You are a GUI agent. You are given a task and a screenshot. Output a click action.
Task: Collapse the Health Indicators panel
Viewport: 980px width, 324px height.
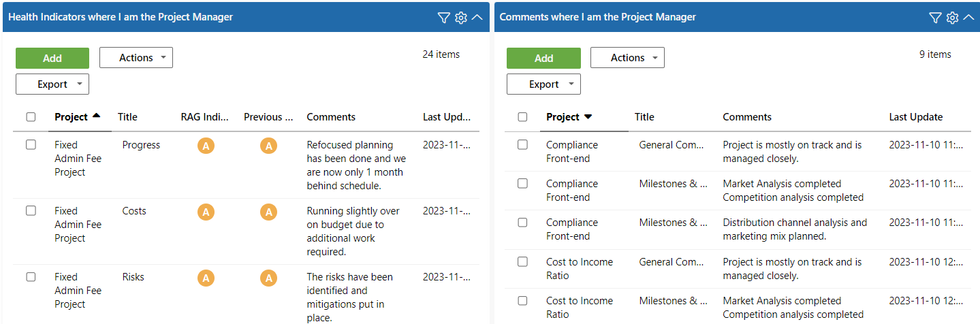pos(477,18)
